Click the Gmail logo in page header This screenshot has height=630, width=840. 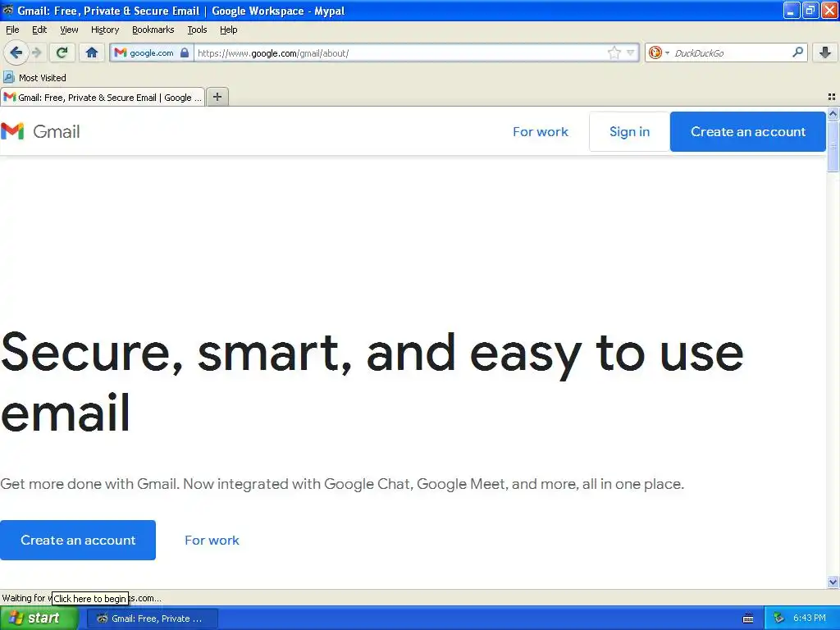(40, 132)
